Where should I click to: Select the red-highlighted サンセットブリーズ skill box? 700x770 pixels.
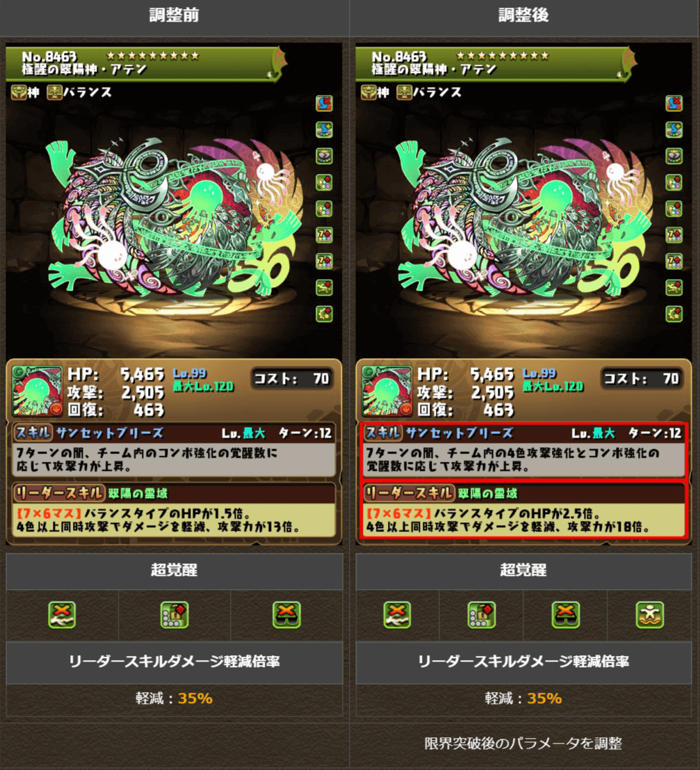coord(523,450)
